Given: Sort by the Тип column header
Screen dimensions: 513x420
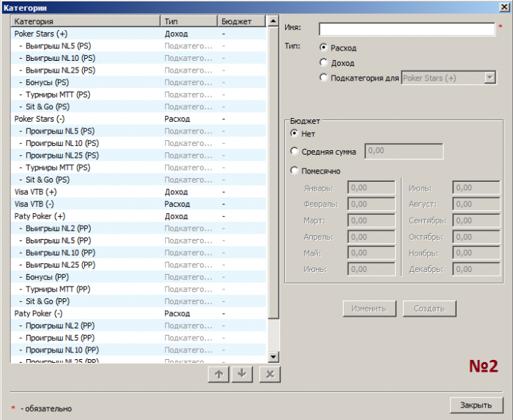Looking at the screenshot, I should pos(189,21).
